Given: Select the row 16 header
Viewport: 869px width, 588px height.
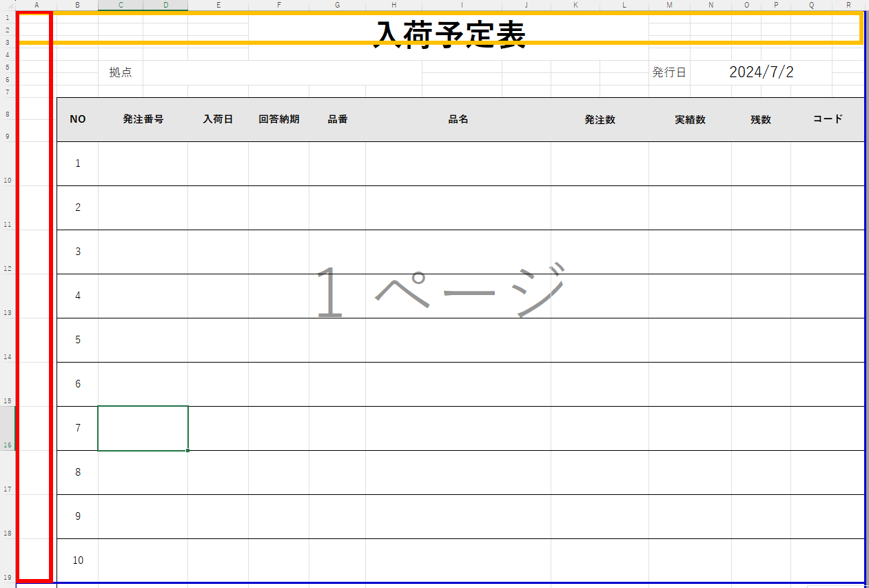Looking at the screenshot, I should [x=8, y=428].
